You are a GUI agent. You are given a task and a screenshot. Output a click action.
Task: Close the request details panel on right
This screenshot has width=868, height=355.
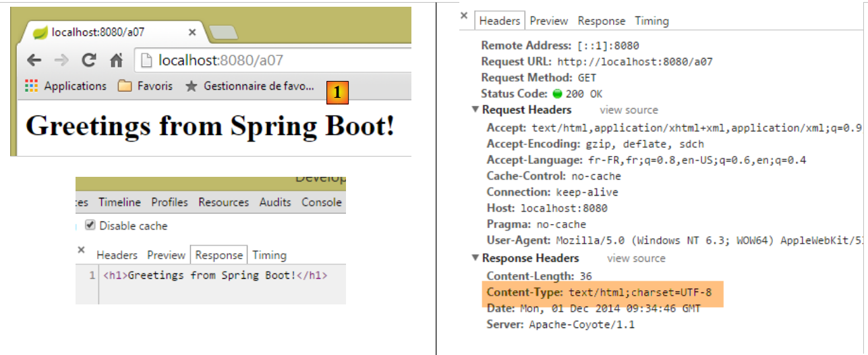pos(464,16)
